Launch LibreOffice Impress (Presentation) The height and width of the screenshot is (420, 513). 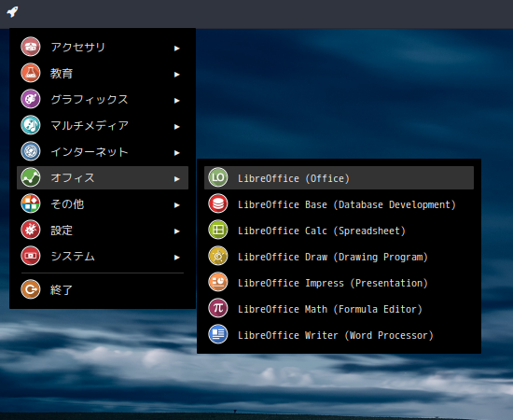(x=339, y=283)
